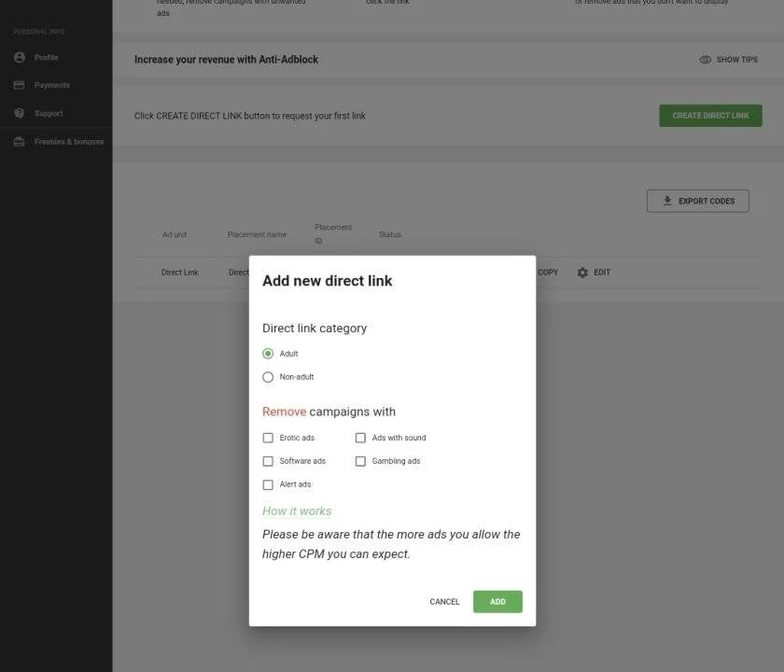784x672 pixels.
Task: Click the Placement name column header
Action: (x=257, y=234)
